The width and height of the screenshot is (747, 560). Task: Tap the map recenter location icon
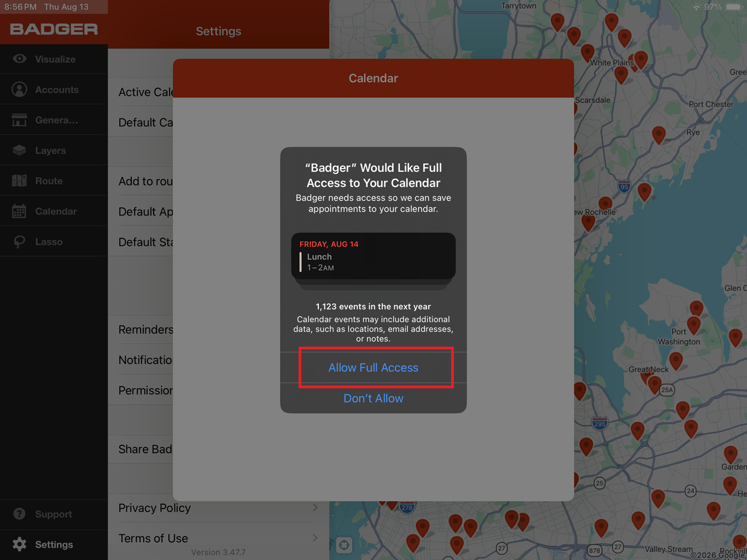(x=344, y=545)
